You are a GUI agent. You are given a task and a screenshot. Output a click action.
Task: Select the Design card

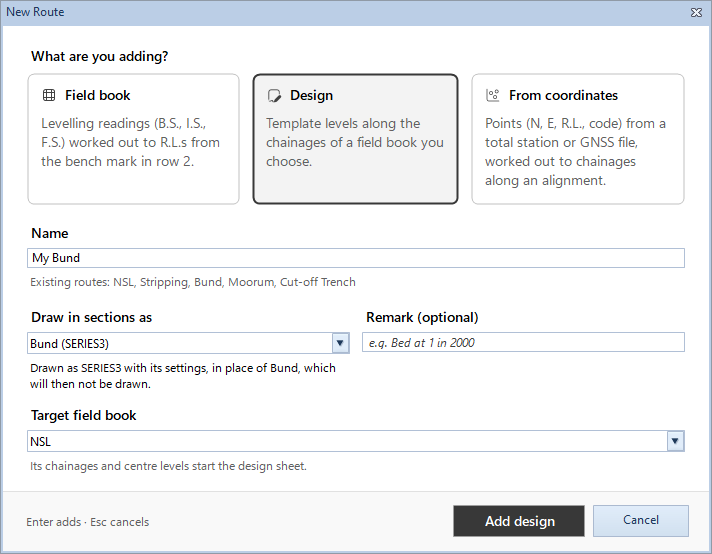tap(356, 139)
